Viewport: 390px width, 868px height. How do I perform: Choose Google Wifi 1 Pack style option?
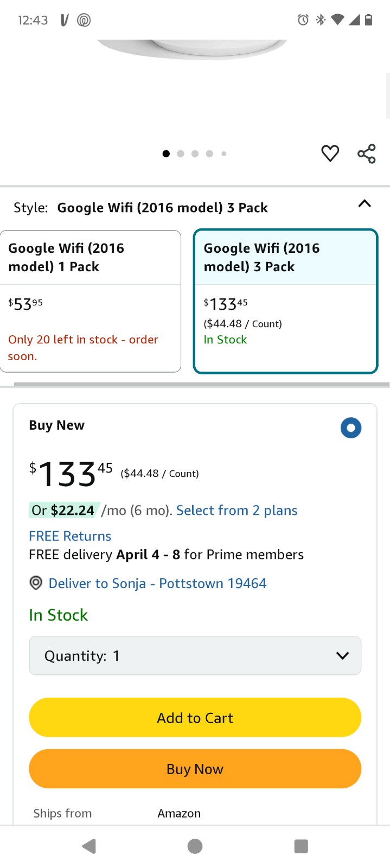coord(91,301)
